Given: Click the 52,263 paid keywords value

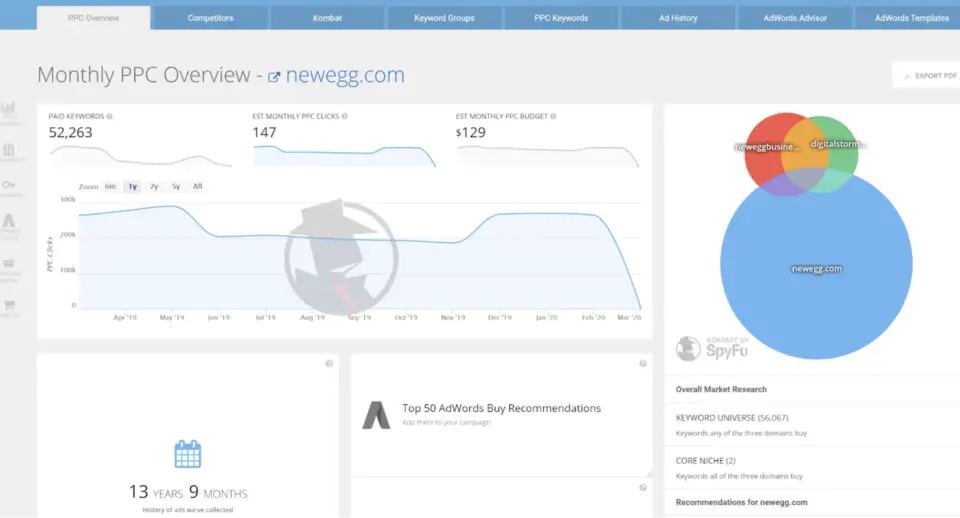Looking at the screenshot, I should pyautogui.click(x=70, y=132).
